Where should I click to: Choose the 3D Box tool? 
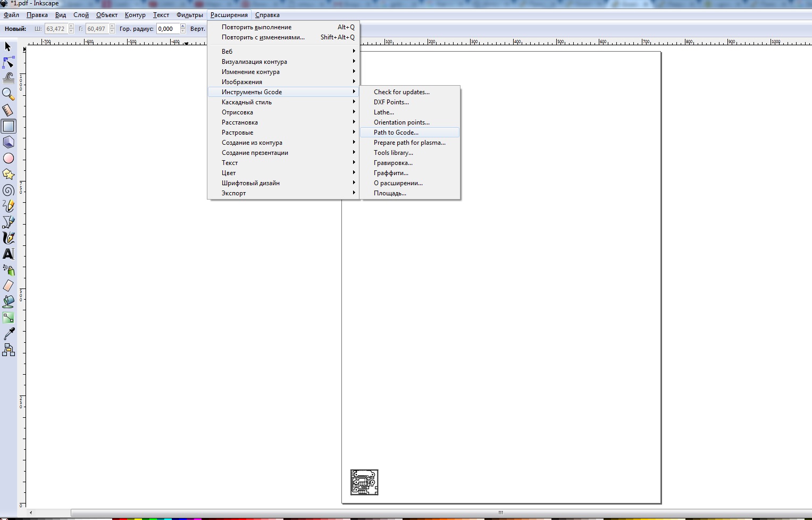(9, 142)
